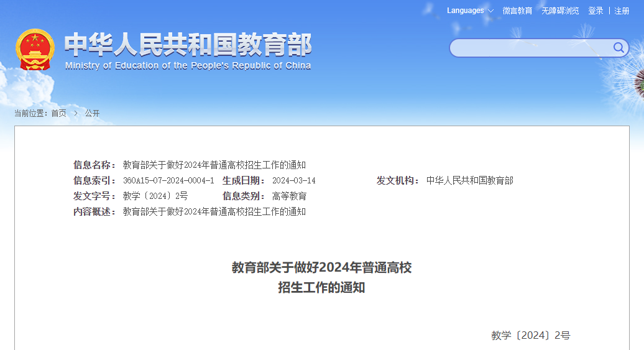Click the breadcrumb chevron separator
The height and width of the screenshot is (350, 644).
(76, 113)
